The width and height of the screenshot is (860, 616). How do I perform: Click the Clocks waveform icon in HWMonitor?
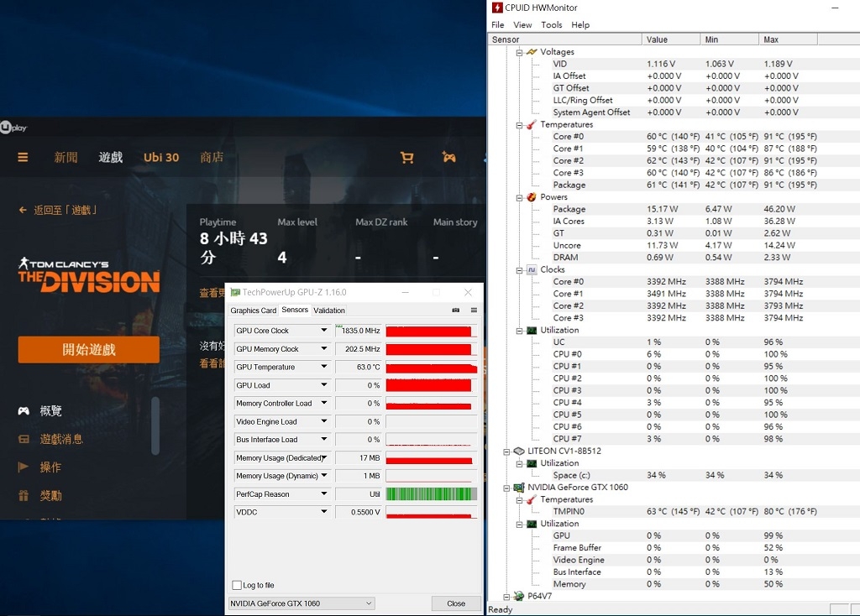click(x=532, y=269)
